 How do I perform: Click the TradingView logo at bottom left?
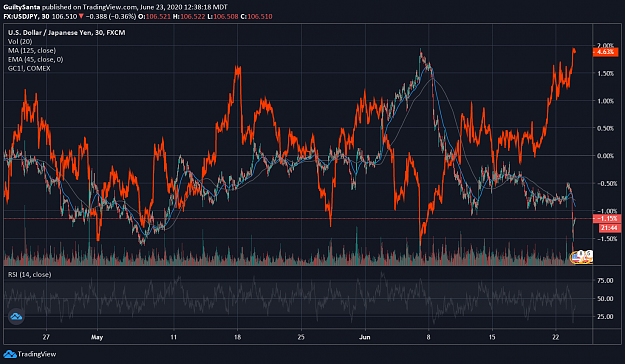point(10,354)
